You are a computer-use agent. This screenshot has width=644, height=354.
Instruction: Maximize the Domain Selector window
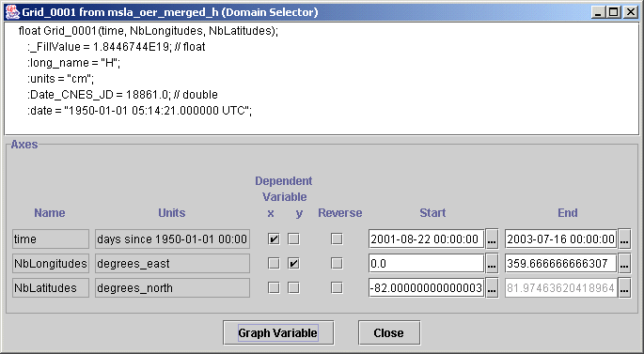point(613,12)
